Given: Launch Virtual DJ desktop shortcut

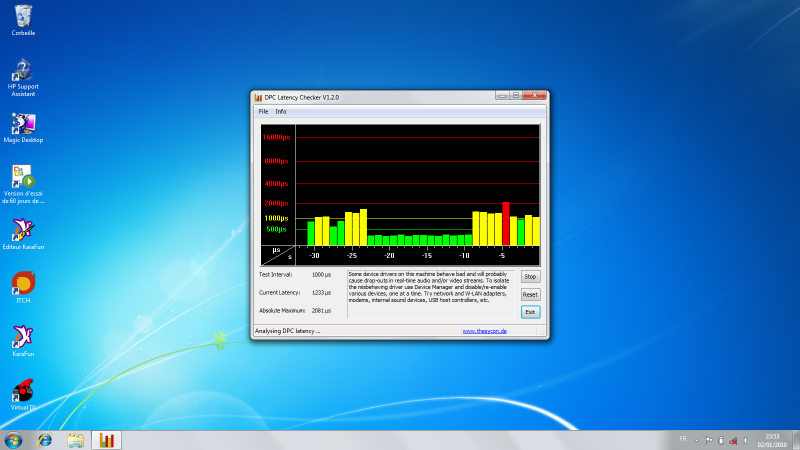Looking at the screenshot, I should [23, 391].
